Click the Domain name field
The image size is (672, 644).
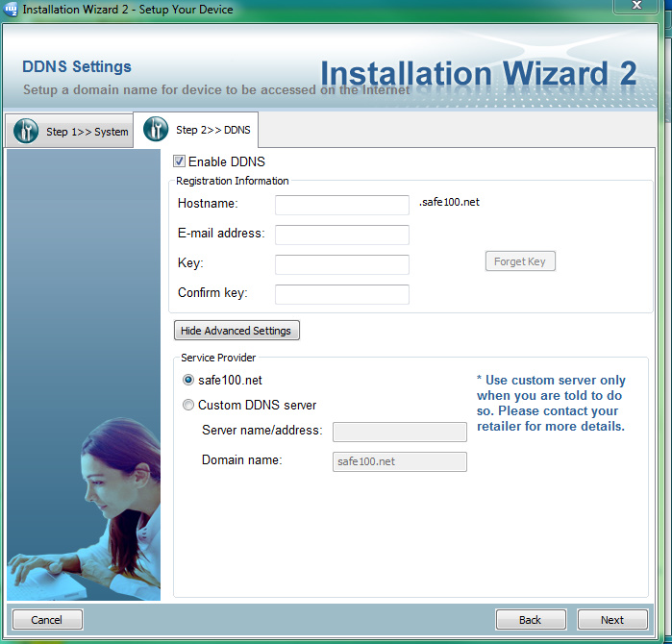(399, 461)
